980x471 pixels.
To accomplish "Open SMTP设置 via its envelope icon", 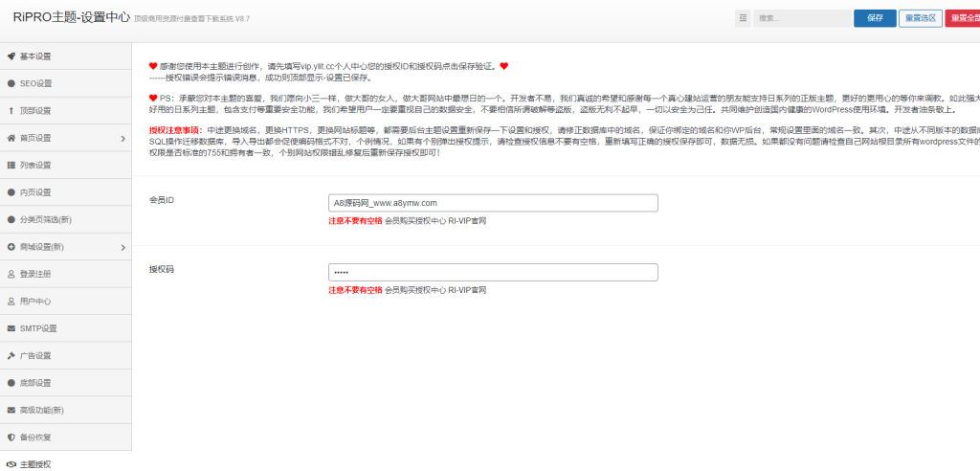I will tap(11, 328).
